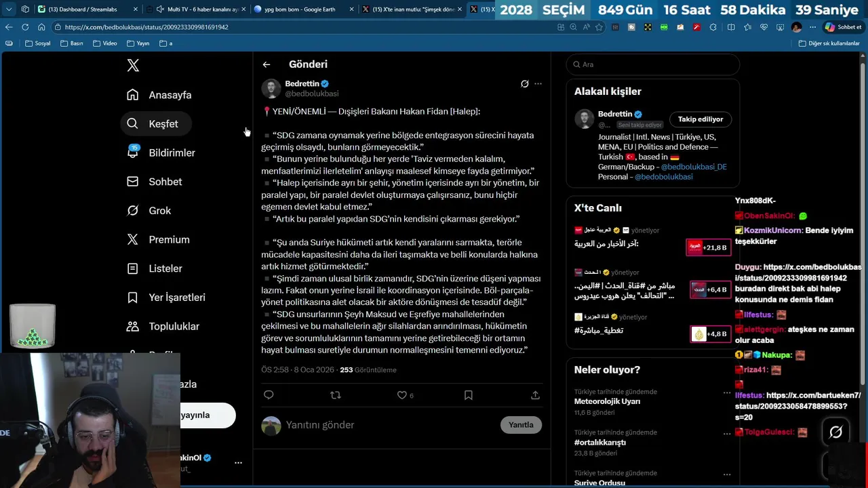The image size is (868, 488).
Task: Open the post's three-dot menu
Action: tap(538, 84)
